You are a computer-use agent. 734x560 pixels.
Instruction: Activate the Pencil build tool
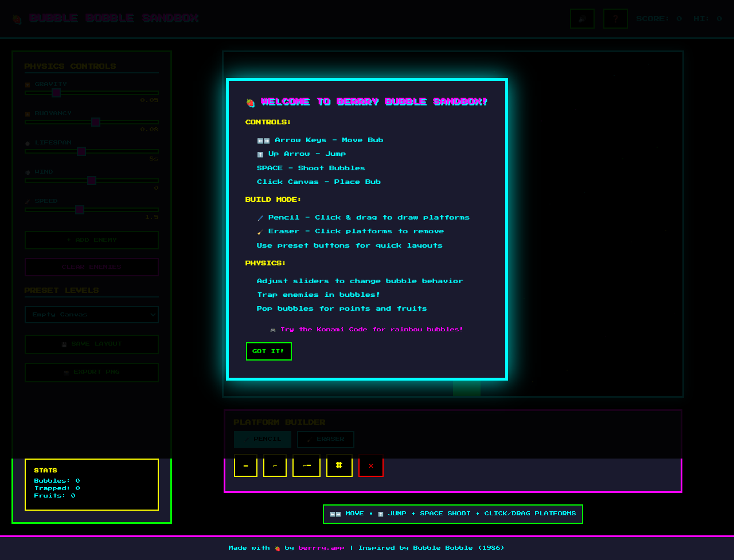[263, 440]
